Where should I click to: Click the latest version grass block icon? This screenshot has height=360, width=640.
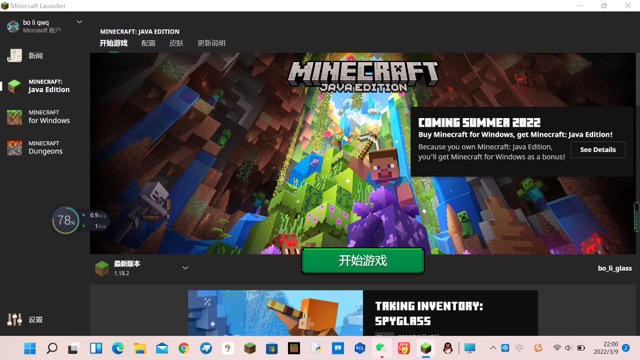102,268
